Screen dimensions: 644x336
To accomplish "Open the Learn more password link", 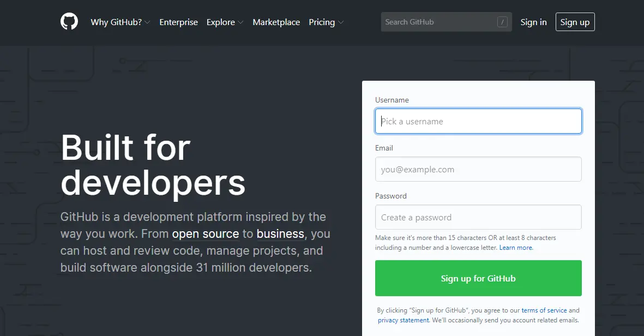I will tap(516, 248).
